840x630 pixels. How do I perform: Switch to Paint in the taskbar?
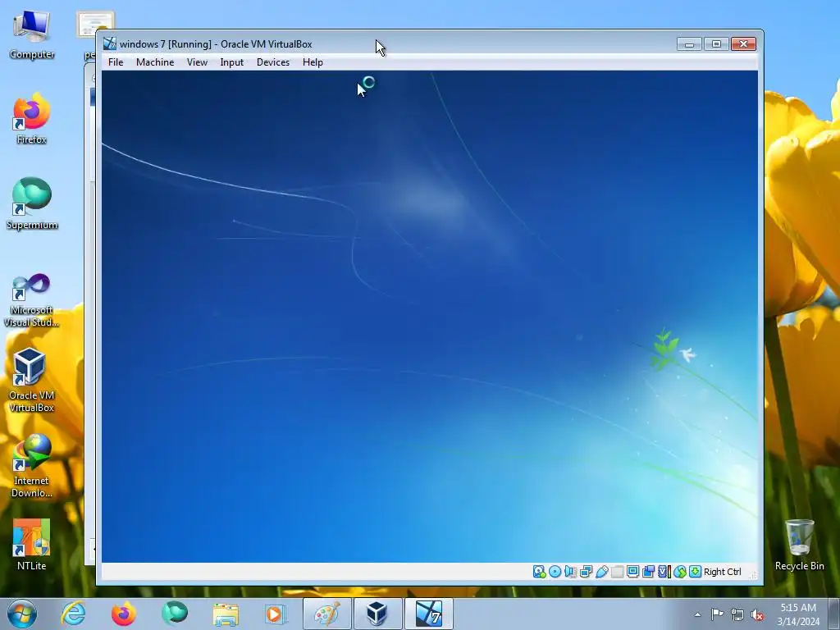(326, 614)
